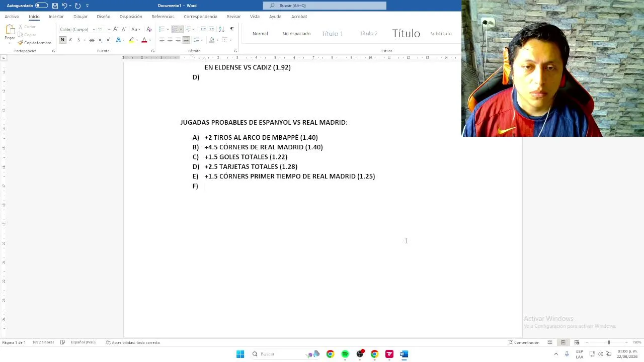Apply the yellow text highlight color

point(131,40)
